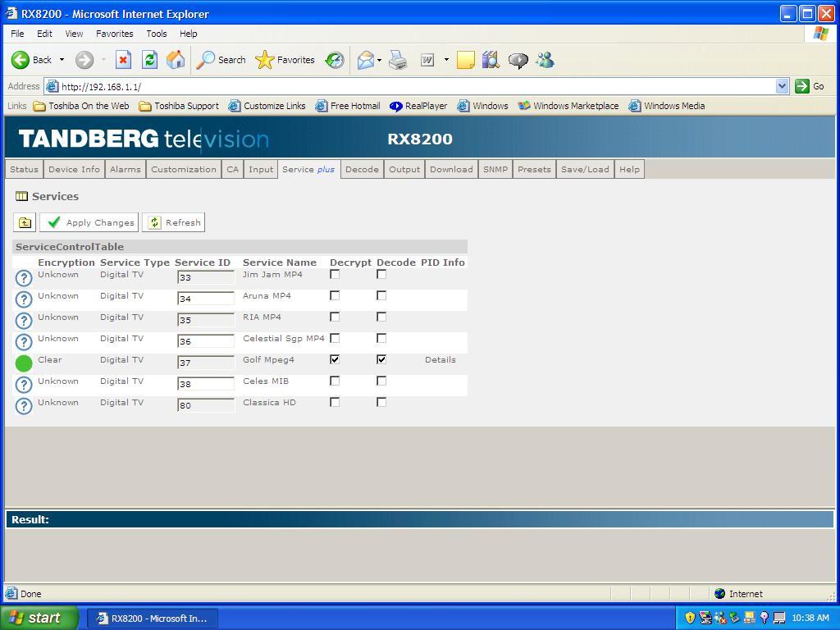The image size is (840, 630).
Task: Click the Service ID field showing 36
Action: coord(205,341)
